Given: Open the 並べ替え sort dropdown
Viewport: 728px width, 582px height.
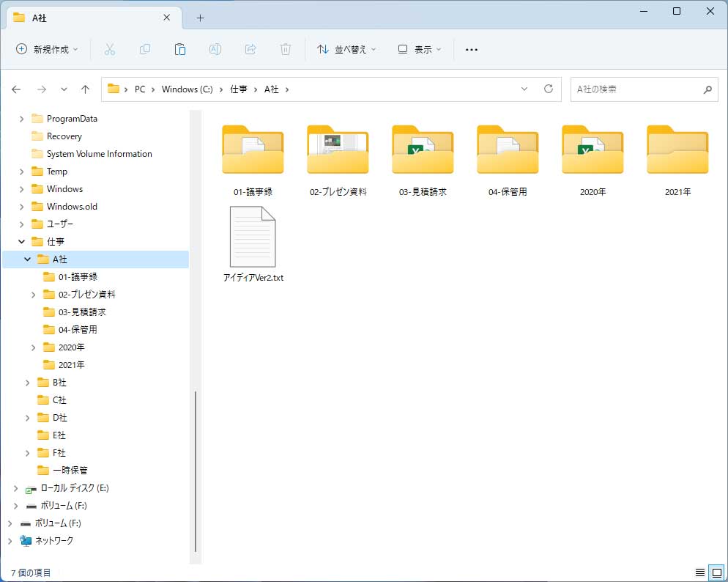Looking at the screenshot, I should click(x=346, y=49).
